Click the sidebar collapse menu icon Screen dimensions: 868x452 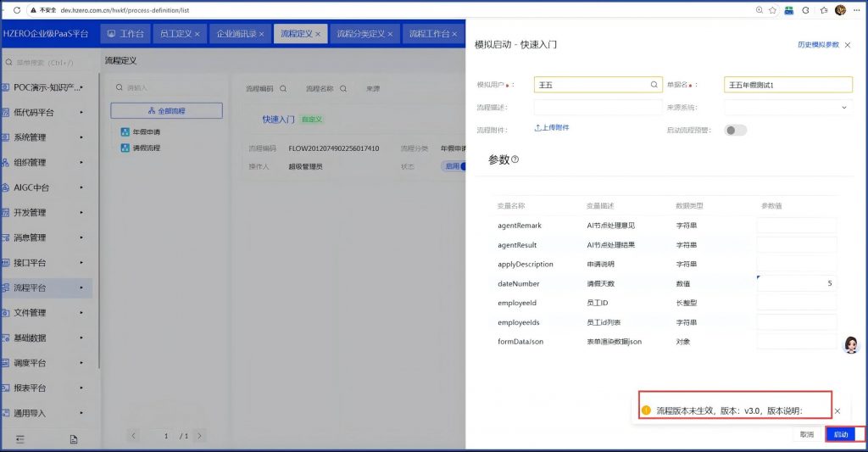click(20, 438)
